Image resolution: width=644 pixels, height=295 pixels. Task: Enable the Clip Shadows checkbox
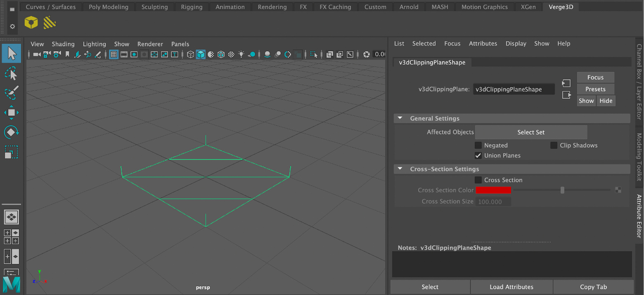[x=554, y=145]
